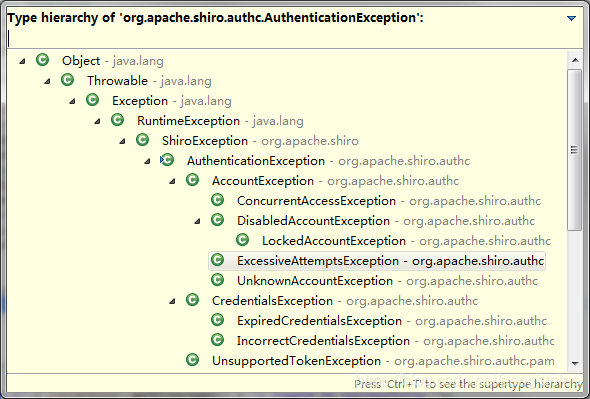Click the focus class icon beside AuthenticationException
This screenshot has height=399, width=590.
[167, 160]
